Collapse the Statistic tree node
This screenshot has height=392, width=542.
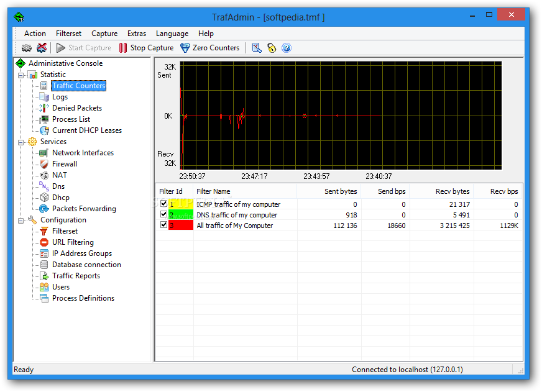[21, 75]
